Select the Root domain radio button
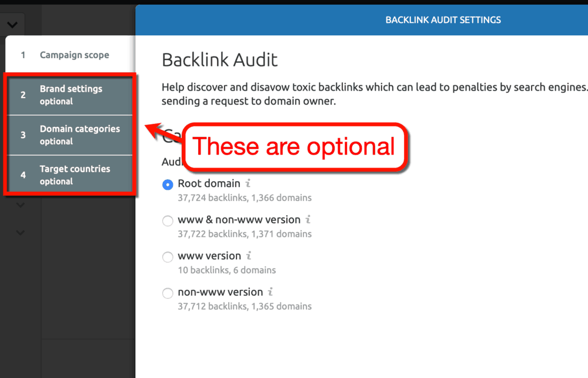Image resolution: width=588 pixels, height=378 pixels. tap(167, 184)
